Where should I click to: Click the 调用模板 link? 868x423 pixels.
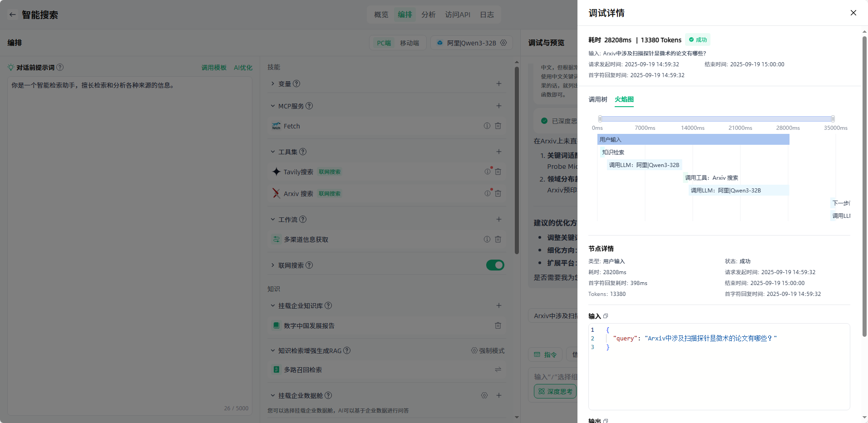tap(214, 68)
